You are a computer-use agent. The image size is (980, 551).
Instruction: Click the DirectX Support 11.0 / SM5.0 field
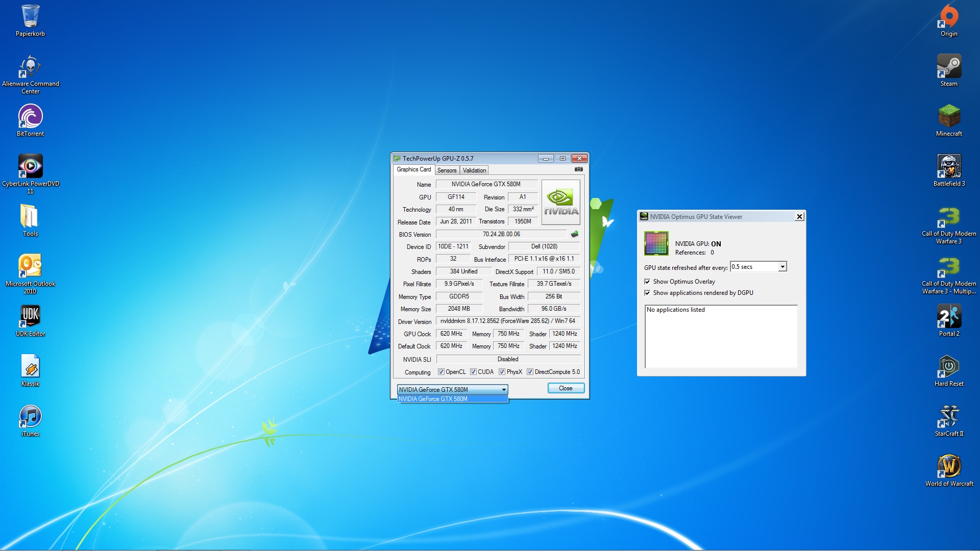[x=558, y=271]
